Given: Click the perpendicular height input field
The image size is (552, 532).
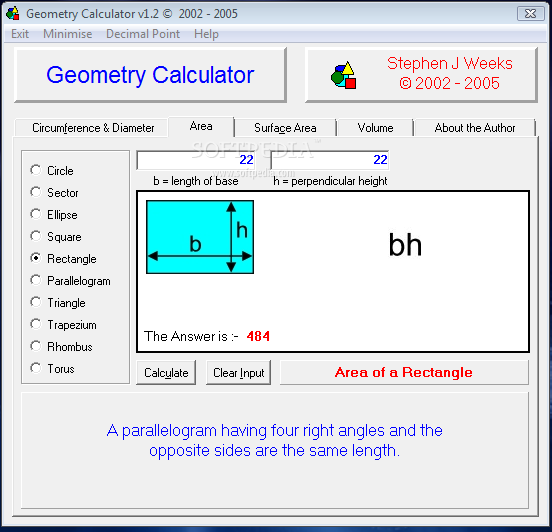Looking at the screenshot, I should [330, 160].
